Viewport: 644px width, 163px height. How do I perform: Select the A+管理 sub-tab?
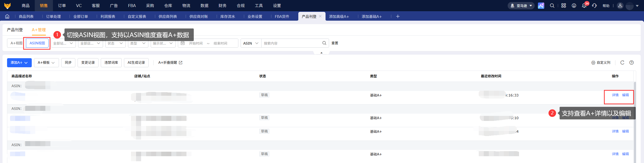pos(39,30)
